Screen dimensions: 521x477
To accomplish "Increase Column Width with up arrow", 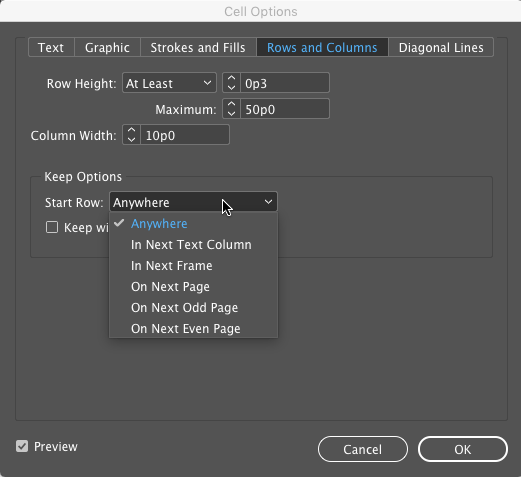I will point(132,130).
